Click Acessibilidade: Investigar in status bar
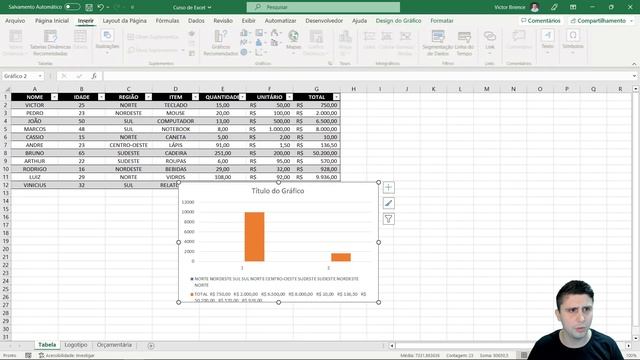 67,356
